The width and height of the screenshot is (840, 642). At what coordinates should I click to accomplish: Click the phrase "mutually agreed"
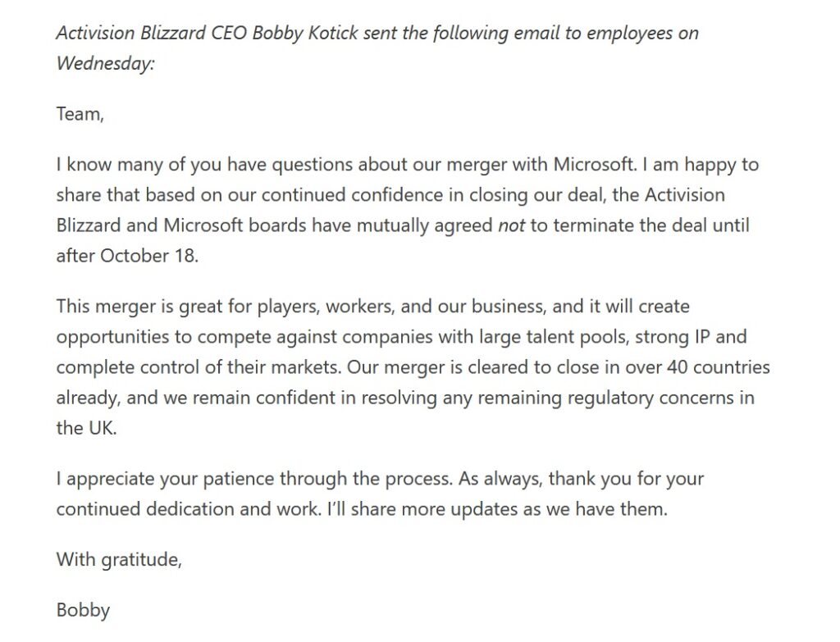[x=425, y=225]
